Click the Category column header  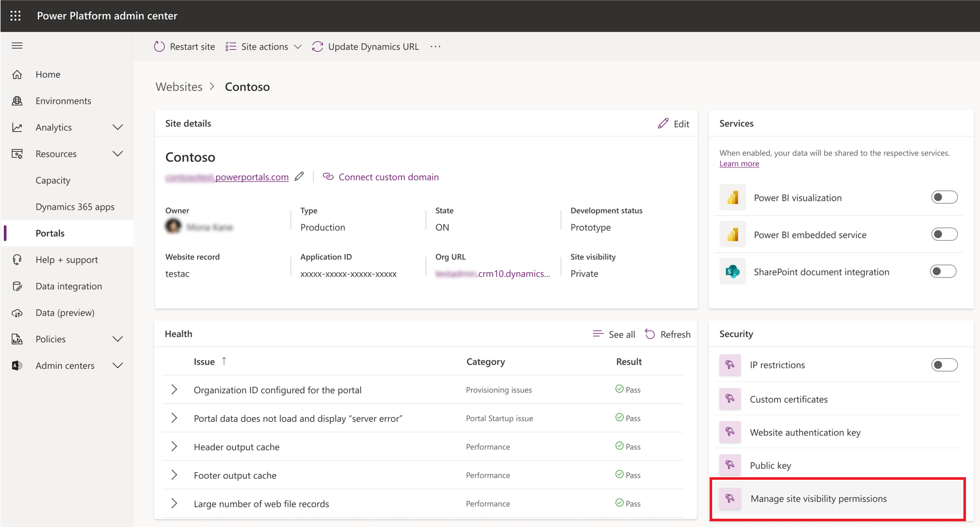coord(485,362)
